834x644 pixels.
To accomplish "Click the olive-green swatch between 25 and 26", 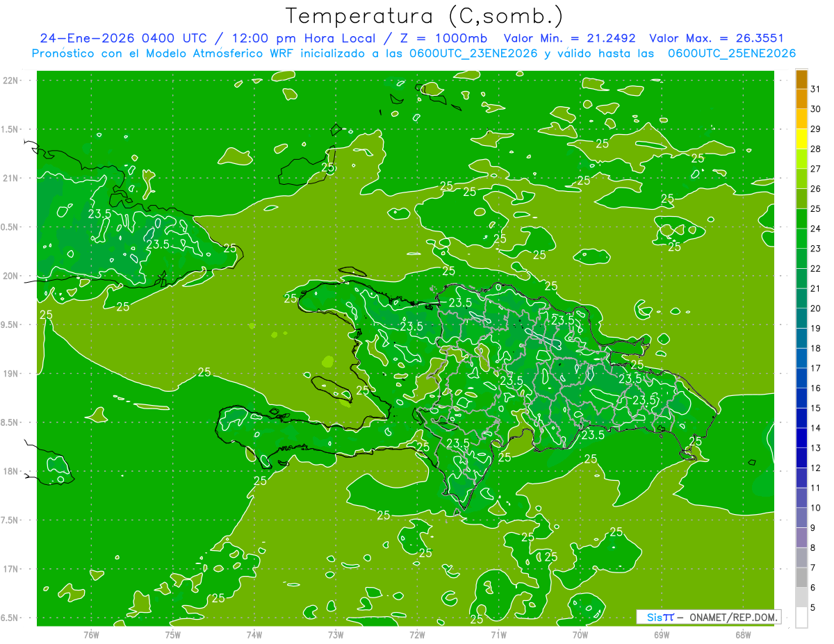I will coord(801,199).
